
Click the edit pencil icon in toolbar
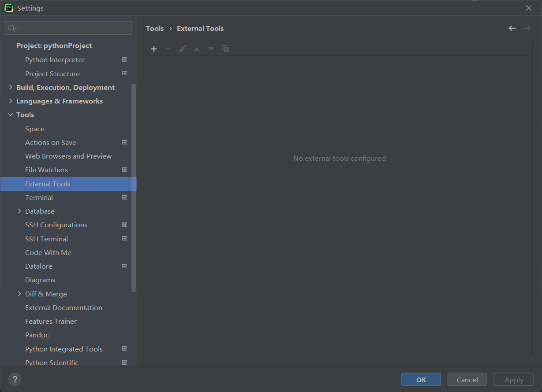(183, 49)
